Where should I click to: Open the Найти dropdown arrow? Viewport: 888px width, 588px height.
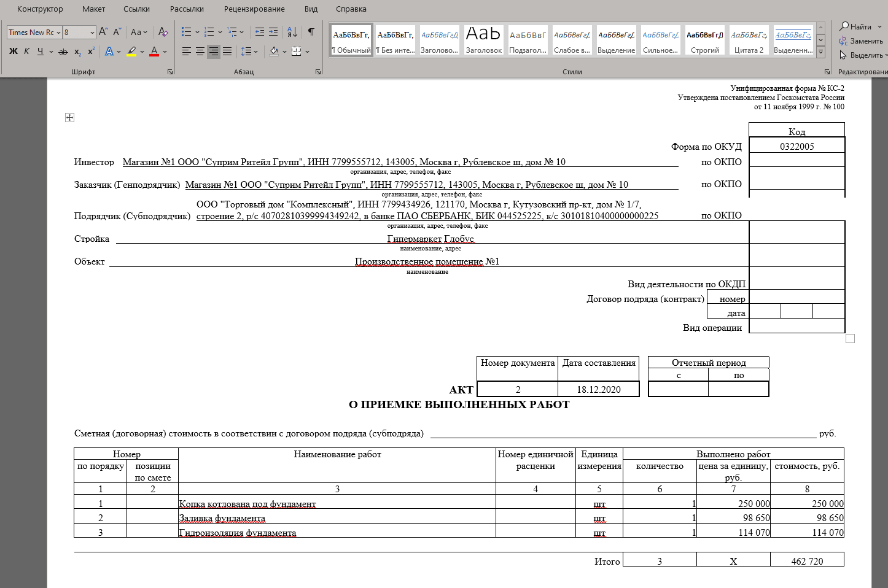(x=879, y=27)
